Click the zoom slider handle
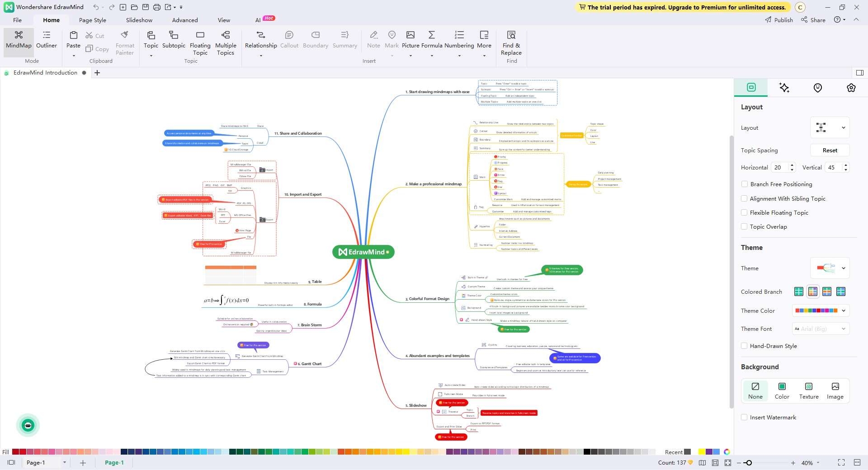The width and height of the screenshot is (868, 470). (x=749, y=463)
